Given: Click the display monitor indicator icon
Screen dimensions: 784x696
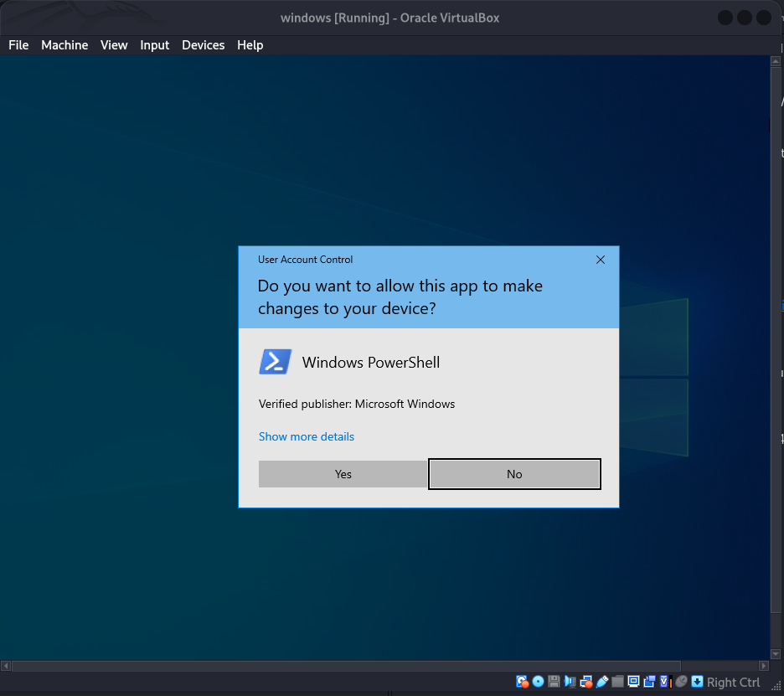Looking at the screenshot, I should pyautogui.click(x=633, y=682).
